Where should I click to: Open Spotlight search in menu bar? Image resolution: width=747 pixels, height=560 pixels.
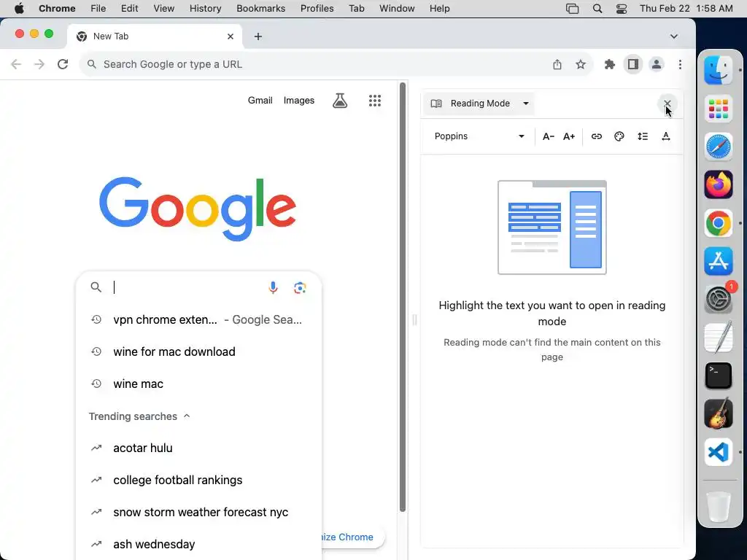click(x=597, y=9)
